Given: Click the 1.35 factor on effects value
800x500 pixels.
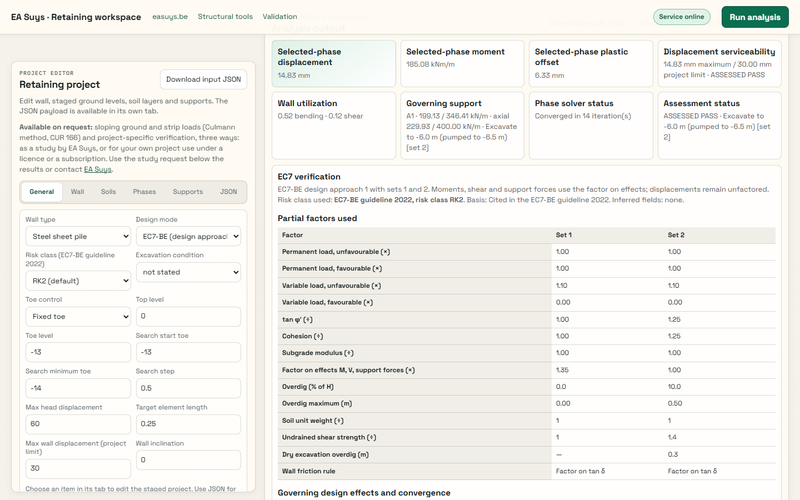Looking at the screenshot, I should coord(562,370).
